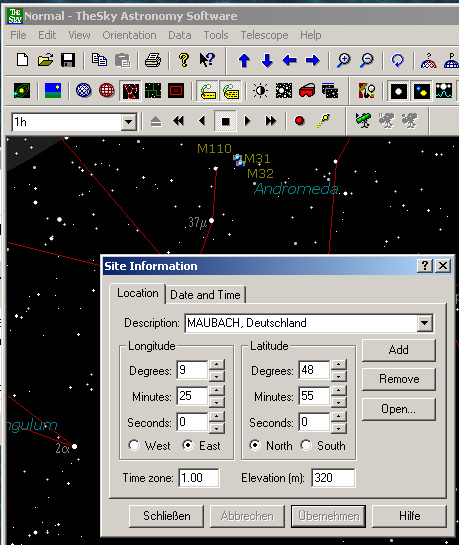Screen dimensions: 459x545
Task: Decrease latitude seconds with down spinner
Action: (x=339, y=429)
